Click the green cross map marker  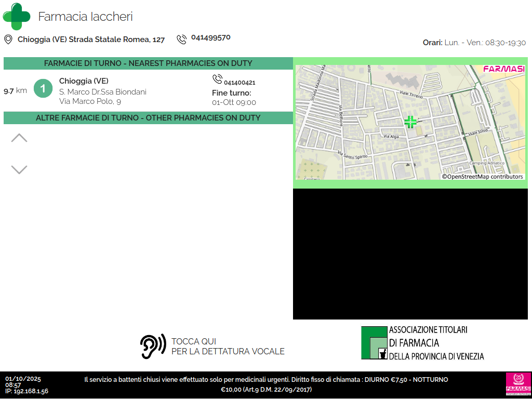click(x=410, y=122)
